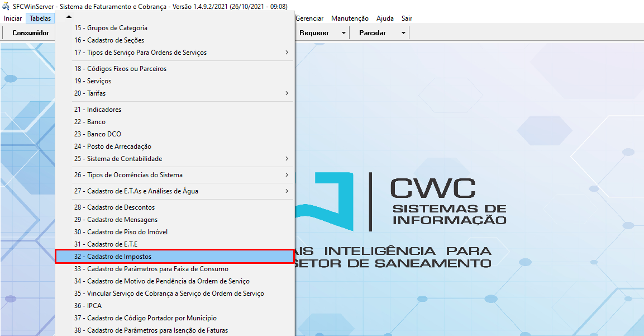Screen dimensions: 644x336
Task: Open the dropdown arrow beside Parcelar
Action: pos(403,33)
